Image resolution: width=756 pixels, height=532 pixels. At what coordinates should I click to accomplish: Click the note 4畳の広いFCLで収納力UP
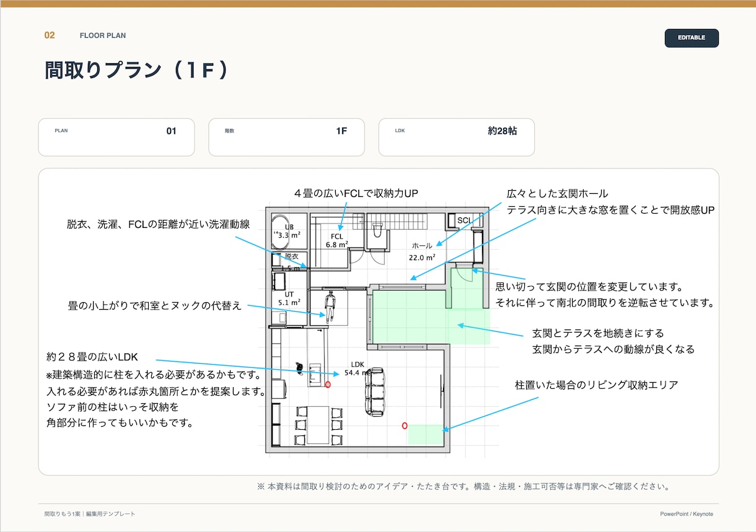click(356, 193)
